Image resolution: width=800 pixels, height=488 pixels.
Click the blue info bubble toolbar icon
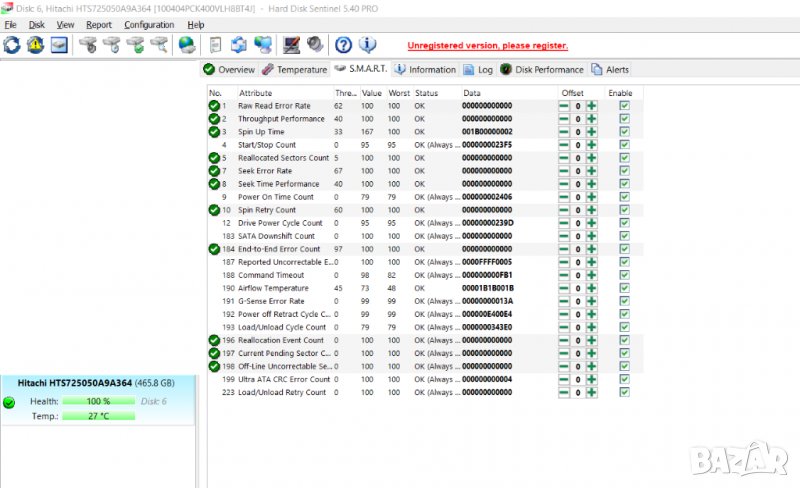coord(367,45)
